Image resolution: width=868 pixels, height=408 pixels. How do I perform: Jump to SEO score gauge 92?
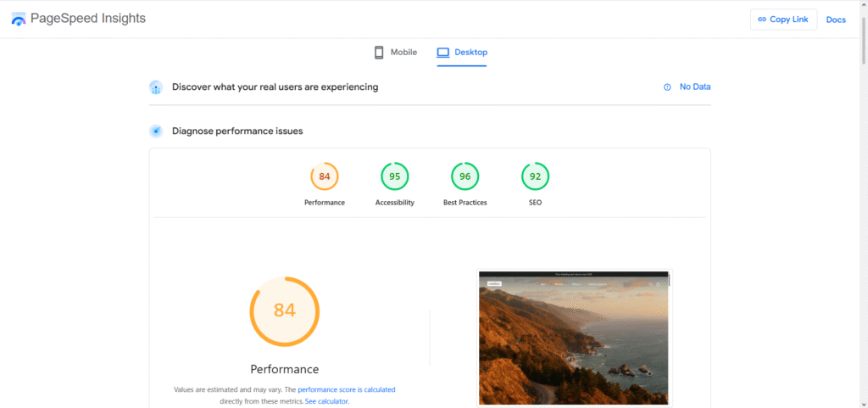coord(535,176)
